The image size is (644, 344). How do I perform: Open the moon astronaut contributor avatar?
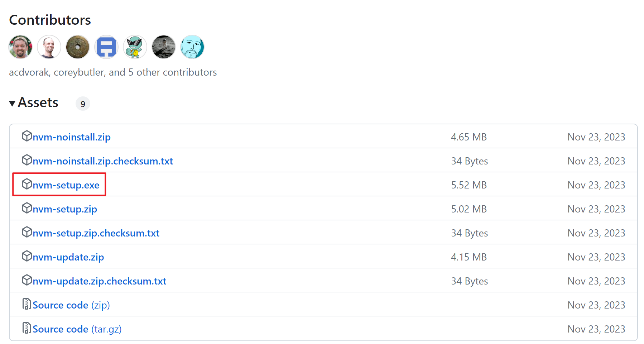(164, 47)
